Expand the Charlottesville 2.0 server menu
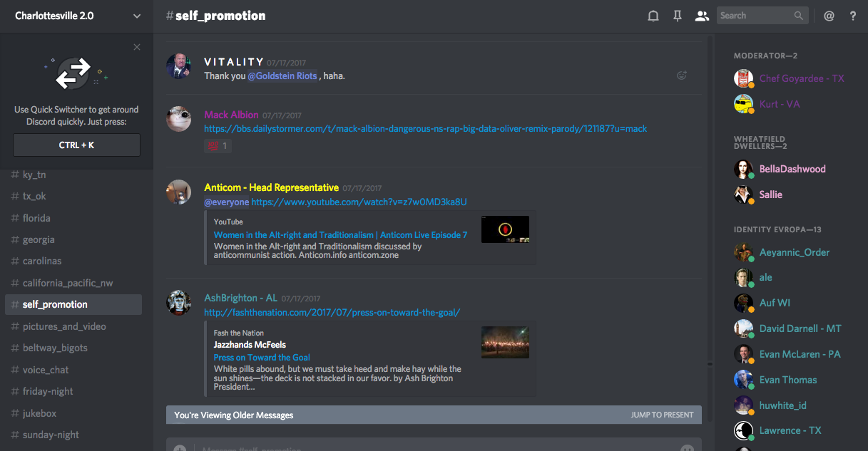Image resolution: width=868 pixels, height=451 pixels. coord(137,16)
